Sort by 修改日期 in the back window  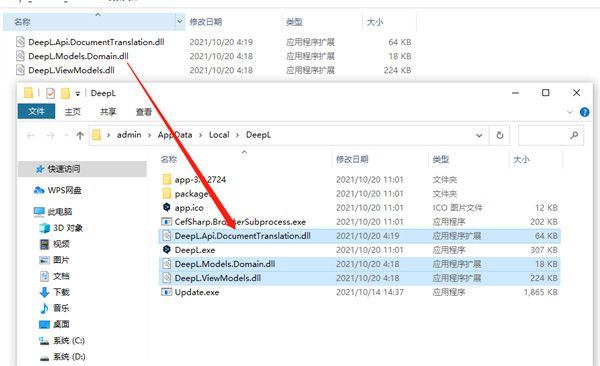coord(206,22)
